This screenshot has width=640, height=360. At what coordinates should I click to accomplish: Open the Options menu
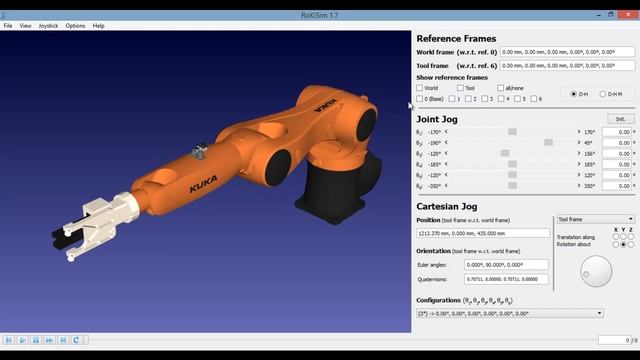(76, 26)
